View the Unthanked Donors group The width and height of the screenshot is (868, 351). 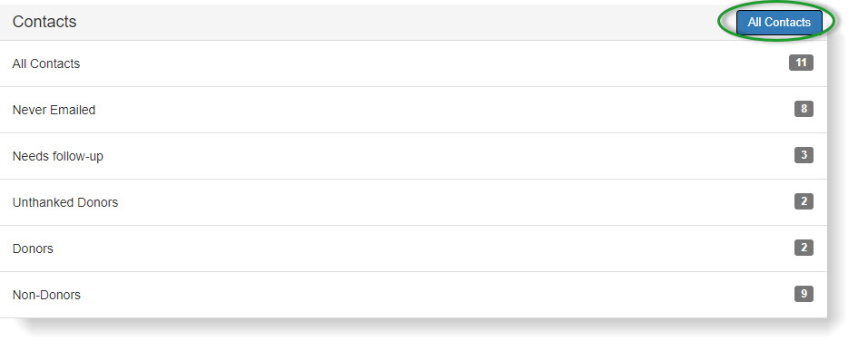click(x=413, y=203)
